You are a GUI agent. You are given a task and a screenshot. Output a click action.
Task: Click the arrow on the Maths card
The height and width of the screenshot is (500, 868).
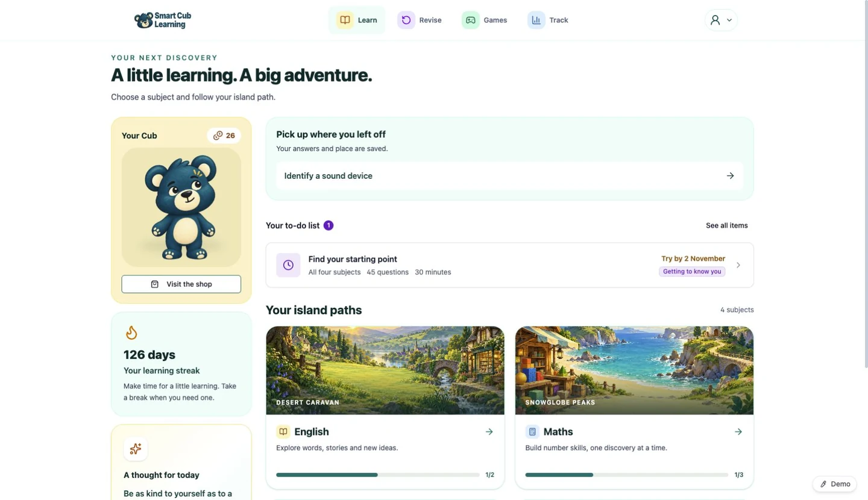pyautogui.click(x=738, y=432)
